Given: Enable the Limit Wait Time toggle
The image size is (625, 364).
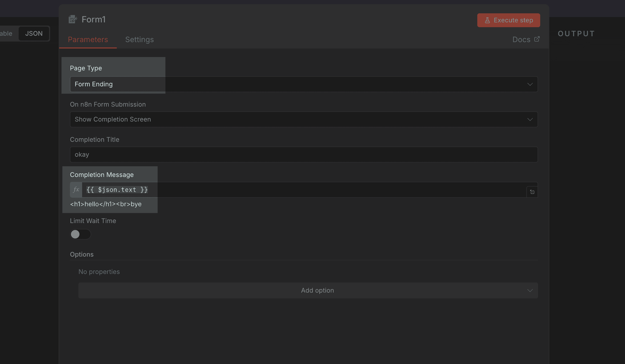Looking at the screenshot, I should pos(80,234).
